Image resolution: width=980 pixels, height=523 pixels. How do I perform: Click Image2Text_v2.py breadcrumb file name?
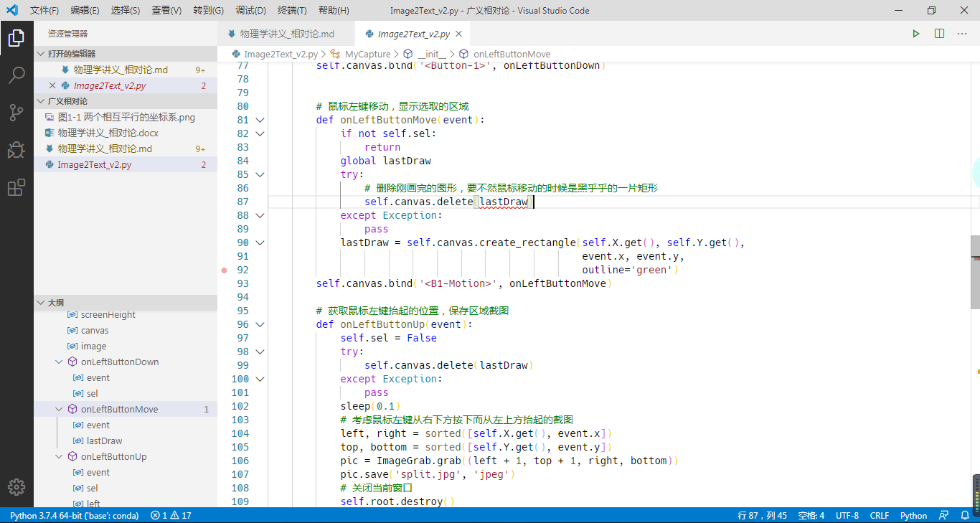[281, 54]
